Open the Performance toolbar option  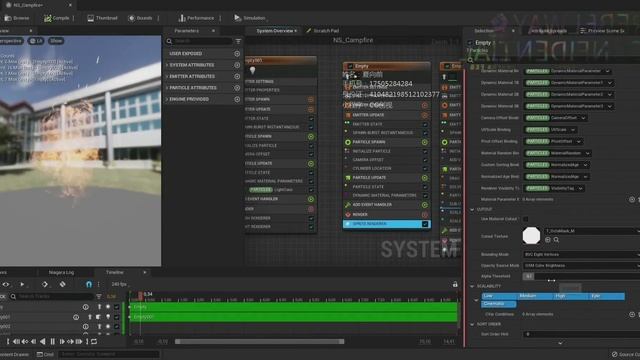[x=196, y=18]
